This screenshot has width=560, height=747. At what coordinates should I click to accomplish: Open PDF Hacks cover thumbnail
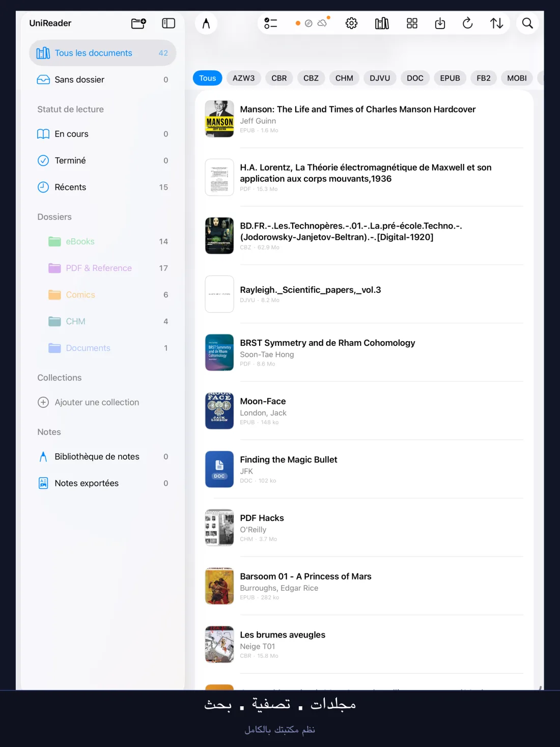pos(219,528)
